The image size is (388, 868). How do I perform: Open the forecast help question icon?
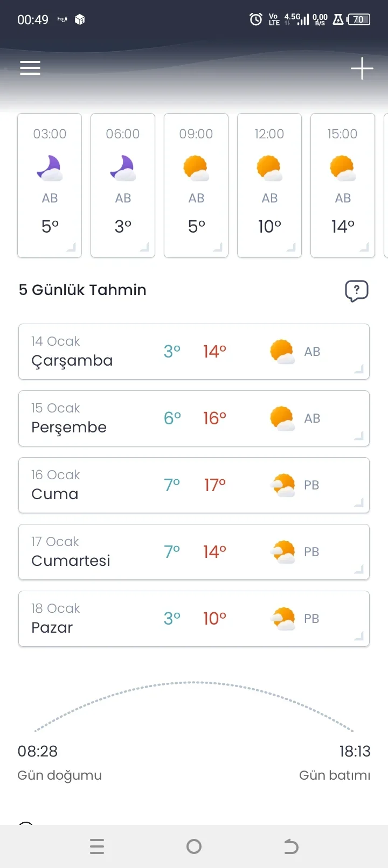coord(356,291)
